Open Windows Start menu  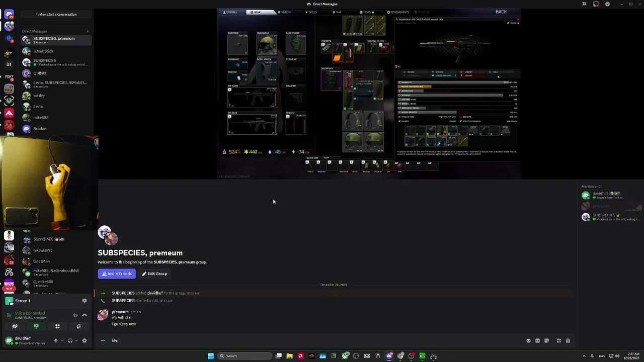tap(211, 356)
